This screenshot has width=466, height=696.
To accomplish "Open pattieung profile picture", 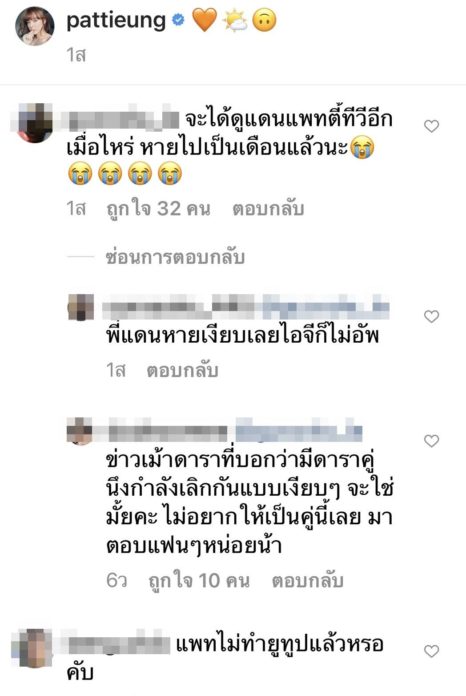I will (x=35, y=26).
